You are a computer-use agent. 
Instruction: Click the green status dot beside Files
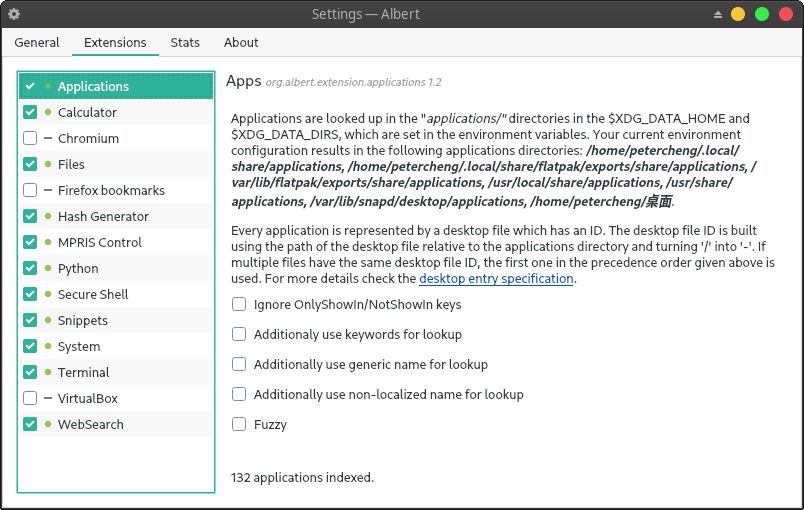(48, 165)
